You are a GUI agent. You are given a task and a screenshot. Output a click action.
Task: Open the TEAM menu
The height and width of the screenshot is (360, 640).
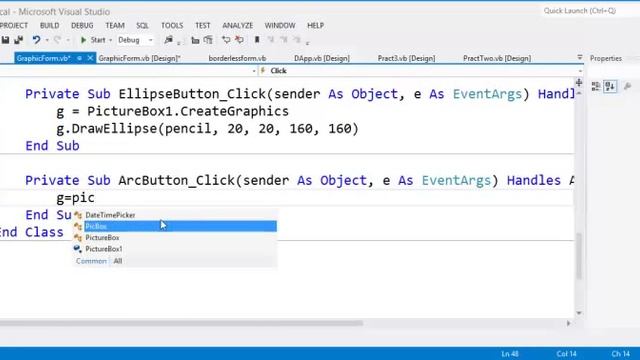point(115,25)
